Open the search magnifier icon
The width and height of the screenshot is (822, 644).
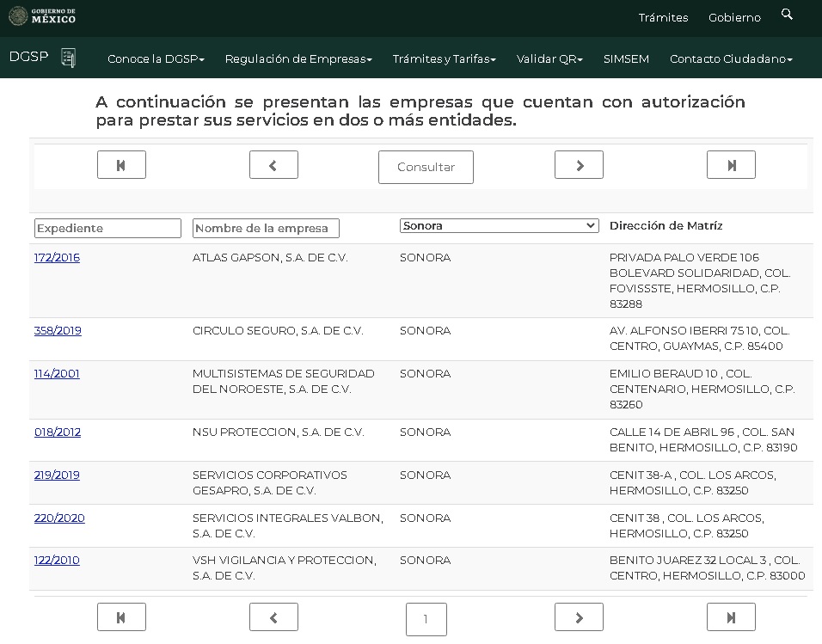click(787, 14)
